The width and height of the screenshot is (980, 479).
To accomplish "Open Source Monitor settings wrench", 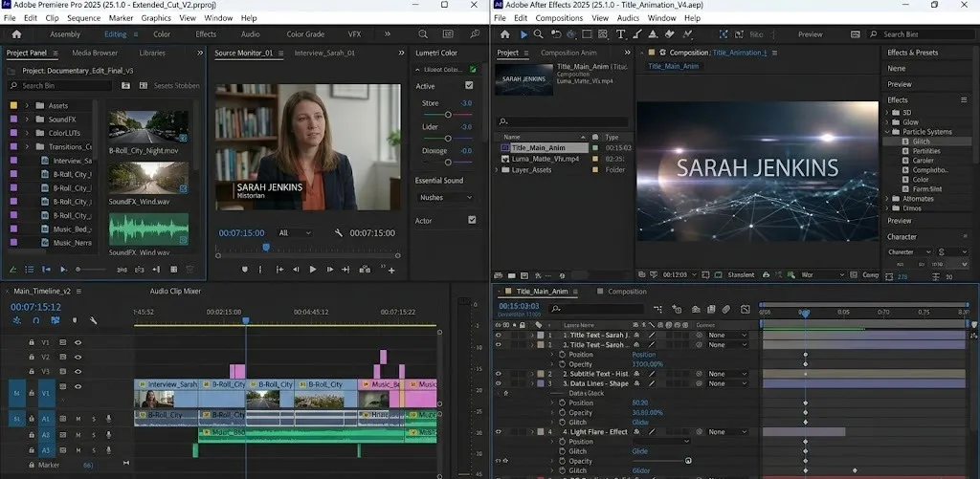I will [x=339, y=233].
